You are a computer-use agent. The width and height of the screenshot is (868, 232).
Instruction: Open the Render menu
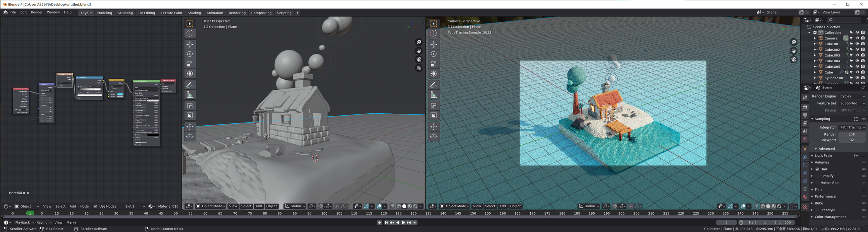click(x=37, y=12)
